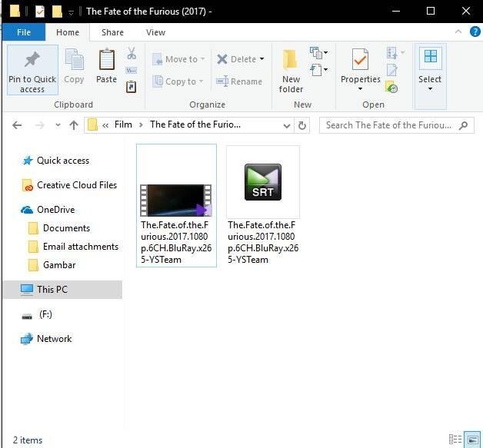Click the Refresh icon beside address bar

301,125
